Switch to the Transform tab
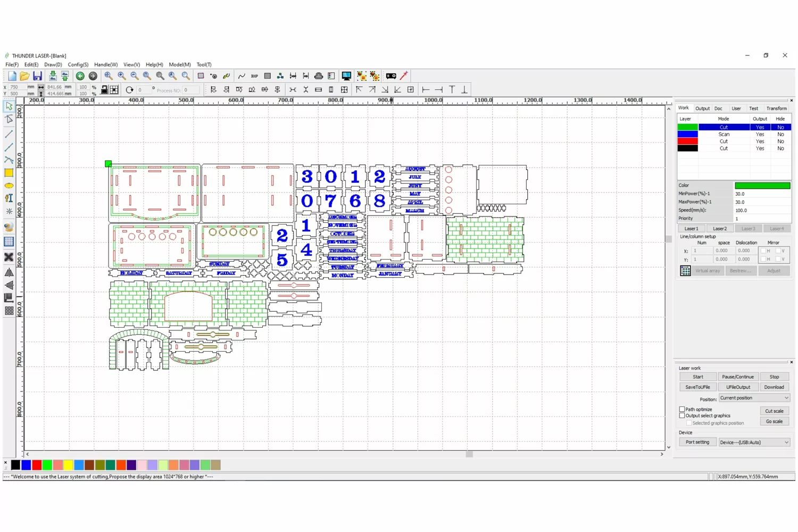The height and width of the screenshot is (532, 798). click(x=776, y=109)
